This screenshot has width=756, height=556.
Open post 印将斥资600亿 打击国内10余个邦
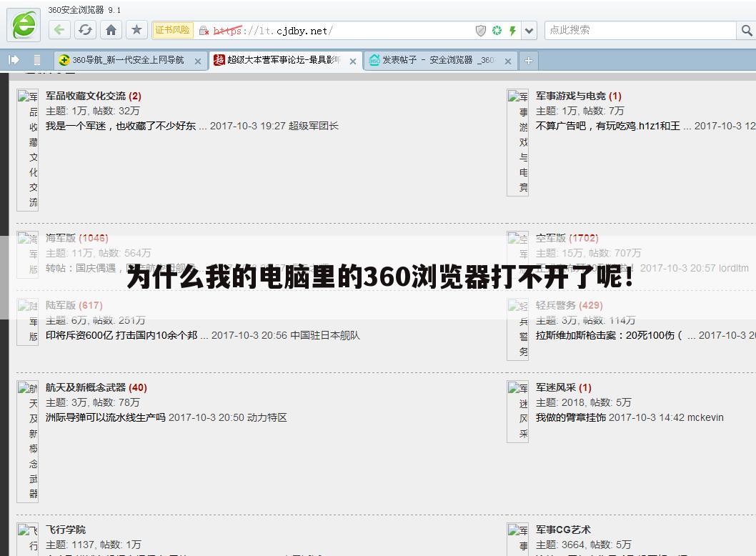point(121,335)
